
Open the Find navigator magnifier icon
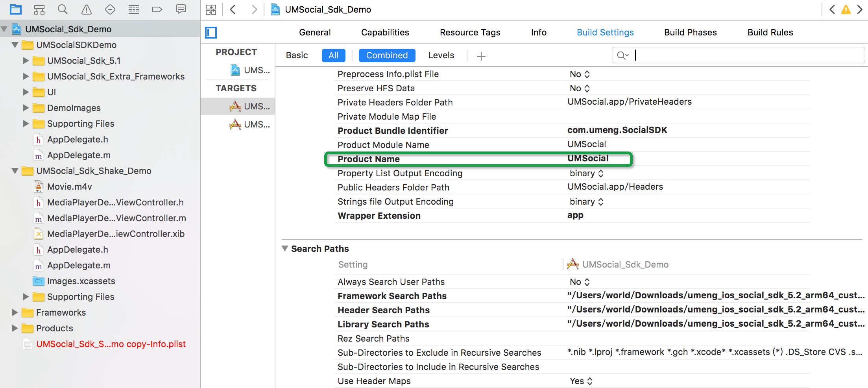click(x=63, y=9)
